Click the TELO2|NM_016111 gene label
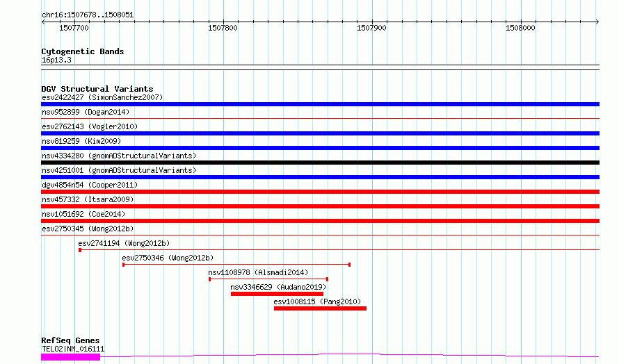The image size is (619, 364). [x=73, y=349]
